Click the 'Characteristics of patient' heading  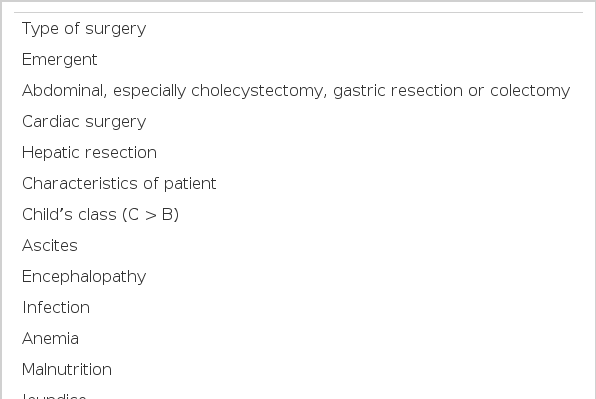(x=119, y=184)
